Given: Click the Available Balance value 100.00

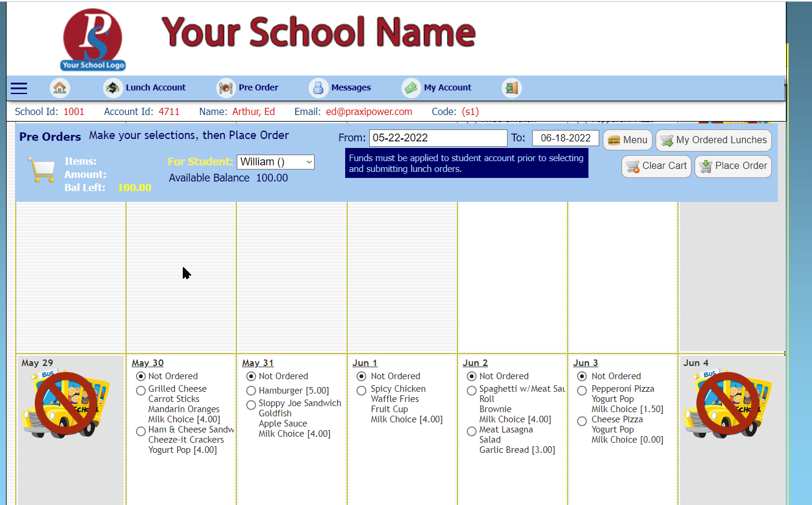Looking at the screenshot, I should [272, 178].
